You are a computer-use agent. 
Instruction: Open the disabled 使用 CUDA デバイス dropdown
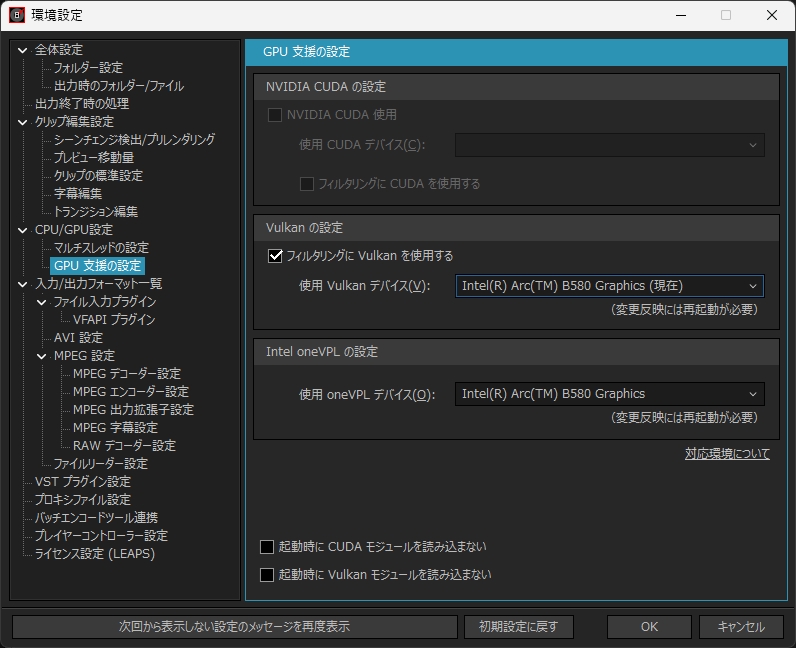(610, 145)
